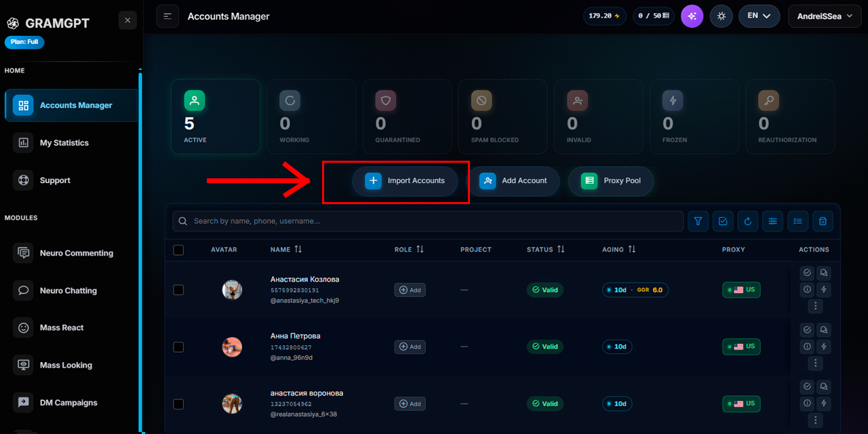Filter by Active accounts card
868x434 pixels.
pyautogui.click(x=216, y=117)
